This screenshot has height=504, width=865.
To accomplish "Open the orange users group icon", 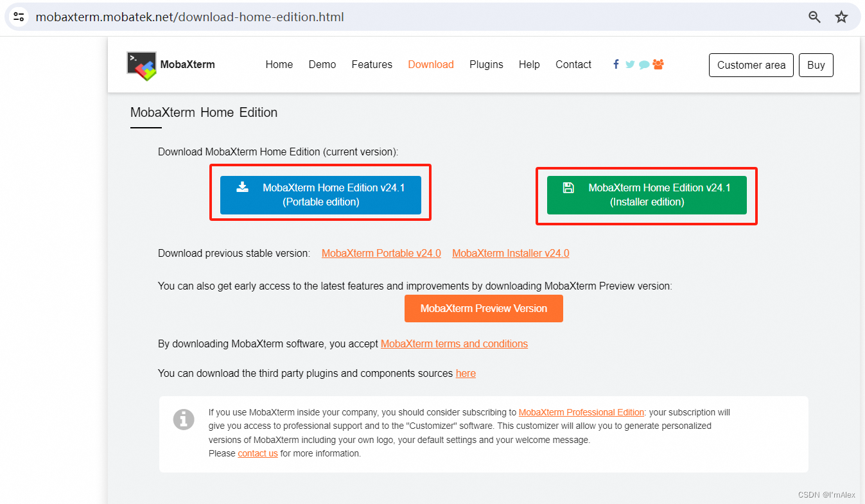I will tap(658, 64).
